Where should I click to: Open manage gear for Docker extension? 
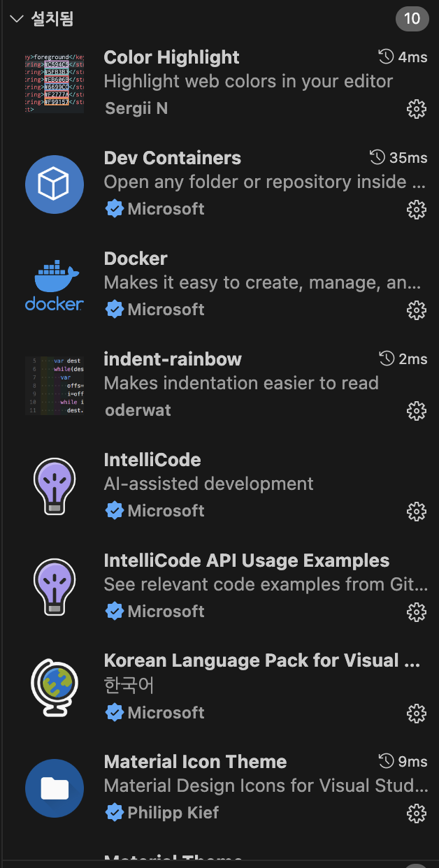click(417, 310)
